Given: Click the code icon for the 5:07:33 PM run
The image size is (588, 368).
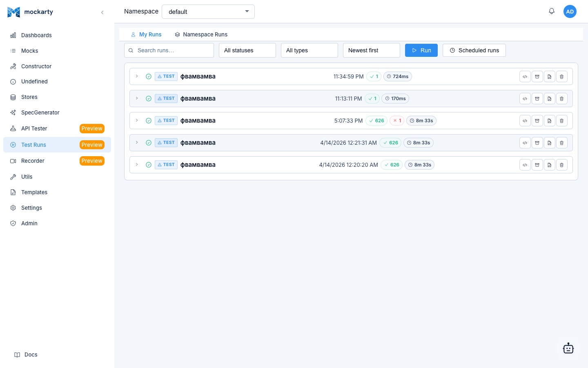Looking at the screenshot, I should (x=525, y=121).
